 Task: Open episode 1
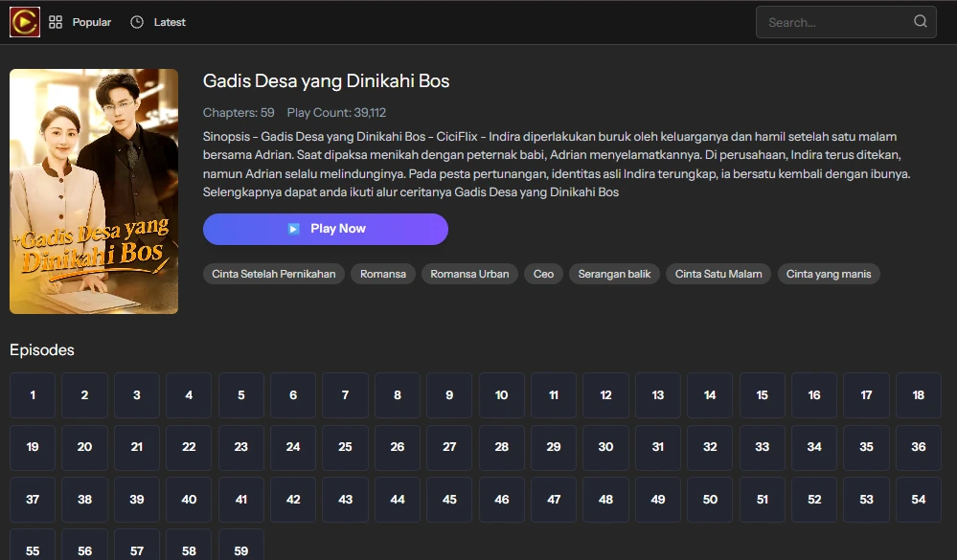32,394
